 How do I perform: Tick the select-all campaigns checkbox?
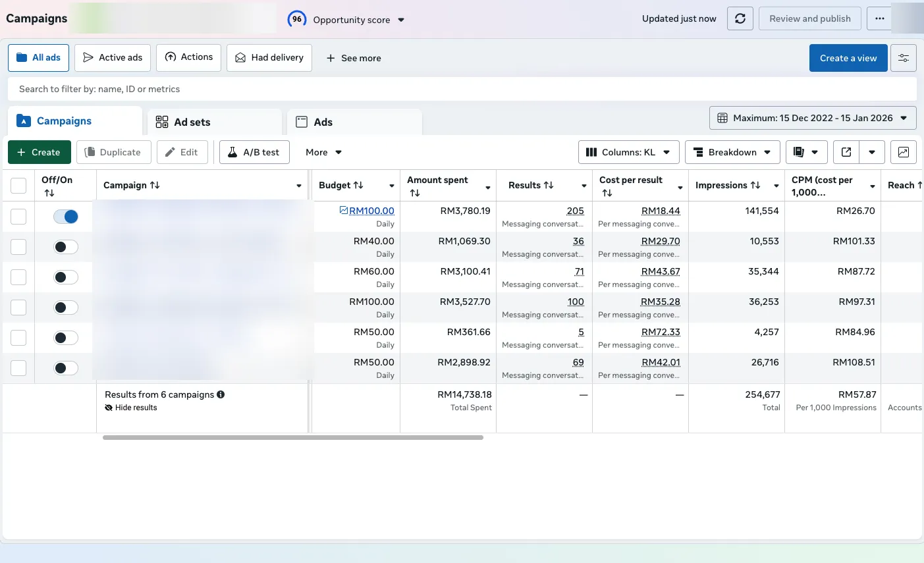coord(18,186)
